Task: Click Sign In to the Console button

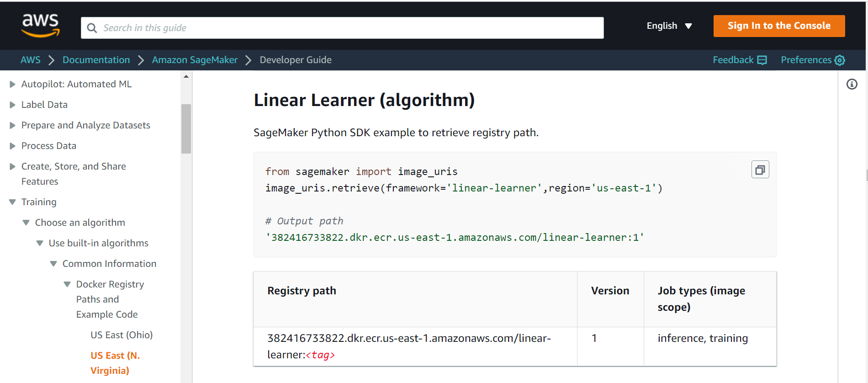Action: click(779, 26)
